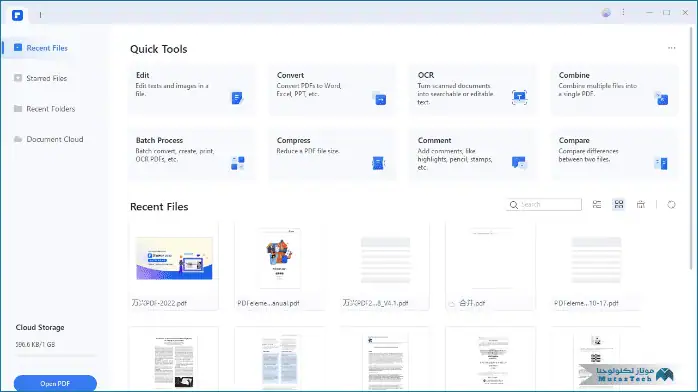The height and width of the screenshot is (392, 698).
Task: Open the Compare files icon
Action: point(661,163)
